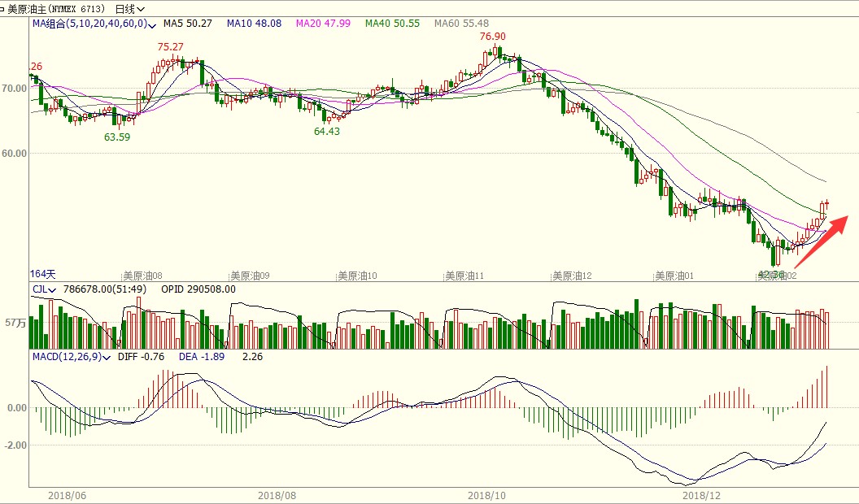Click the 美原油12 contract marker
The height and width of the screenshot is (504, 859).
[572, 276]
